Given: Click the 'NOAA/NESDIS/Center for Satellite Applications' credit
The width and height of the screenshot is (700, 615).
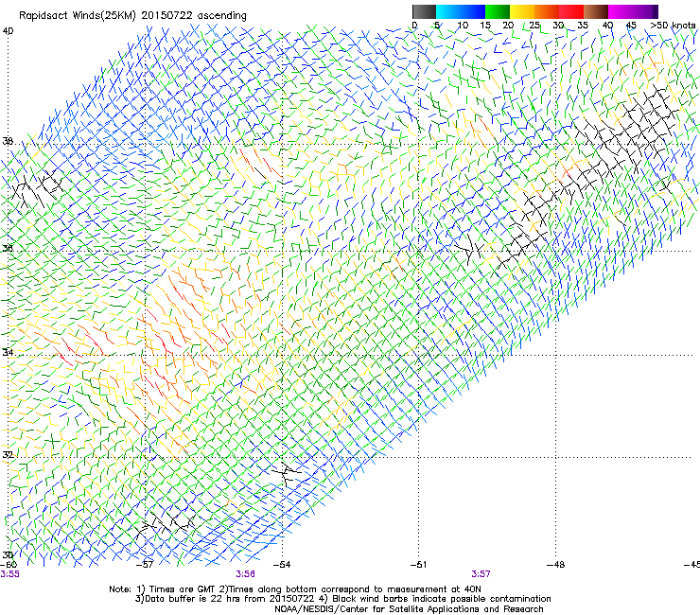Looking at the screenshot, I should pos(409,609).
